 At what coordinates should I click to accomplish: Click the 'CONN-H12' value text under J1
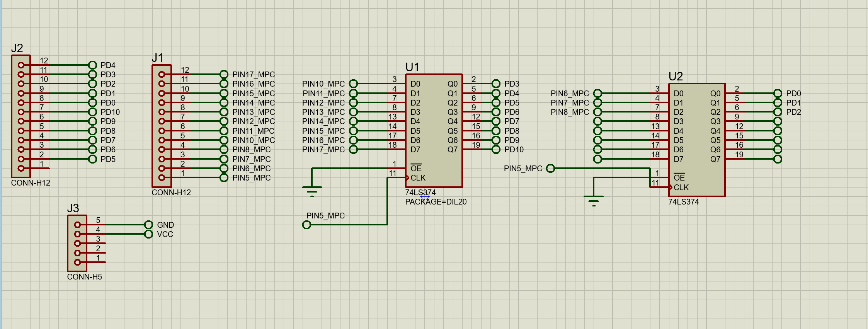pyautogui.click(x=171, y=193)
